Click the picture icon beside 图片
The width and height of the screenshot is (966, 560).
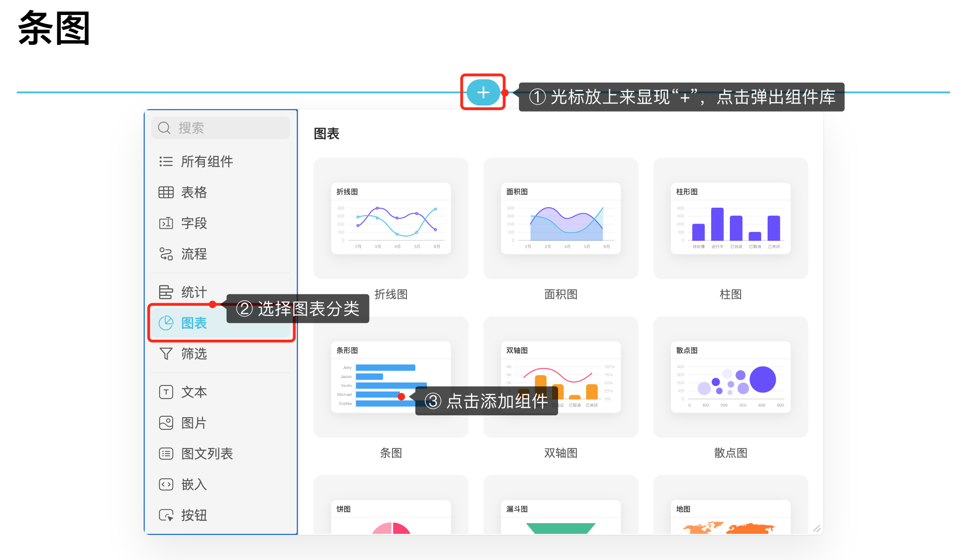(x=166, y=423)
